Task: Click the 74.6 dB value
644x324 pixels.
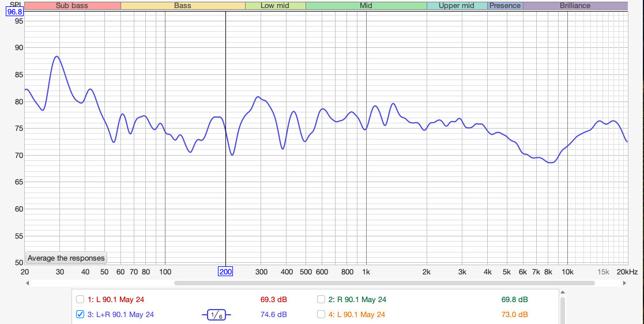Action: 273,315
